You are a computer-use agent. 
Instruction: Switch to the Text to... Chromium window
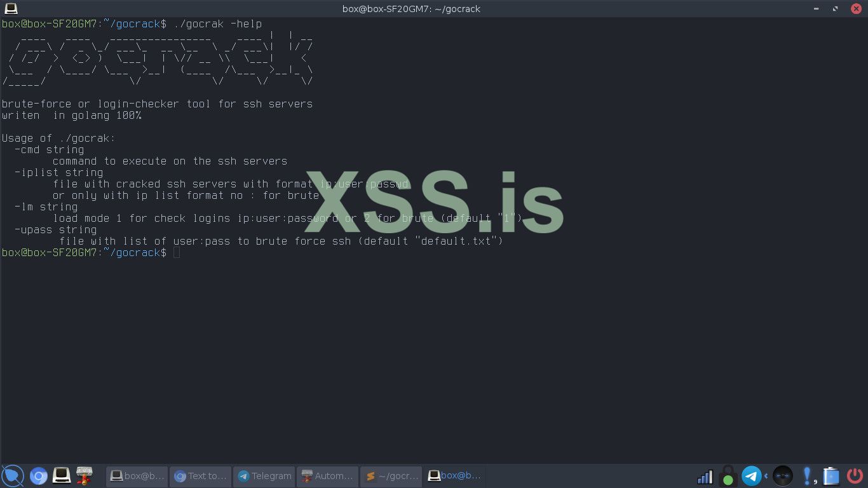(200, 476)
